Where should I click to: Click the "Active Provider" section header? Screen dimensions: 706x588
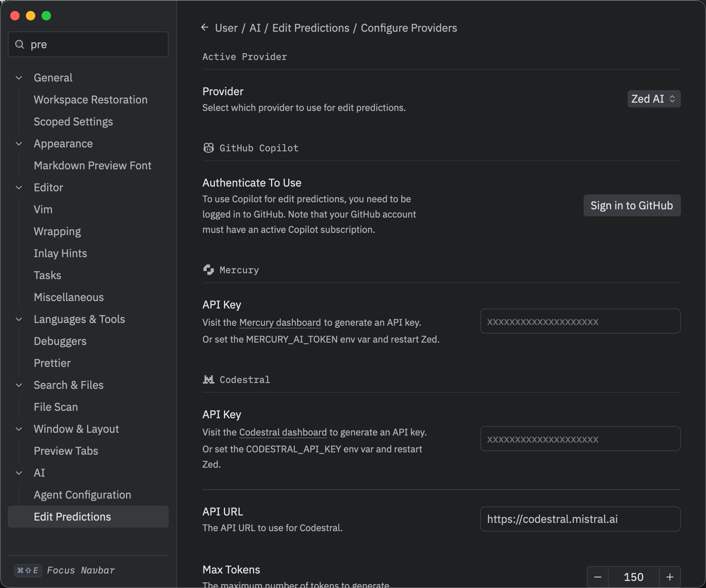pyautogui.click(x=245, y=57)
